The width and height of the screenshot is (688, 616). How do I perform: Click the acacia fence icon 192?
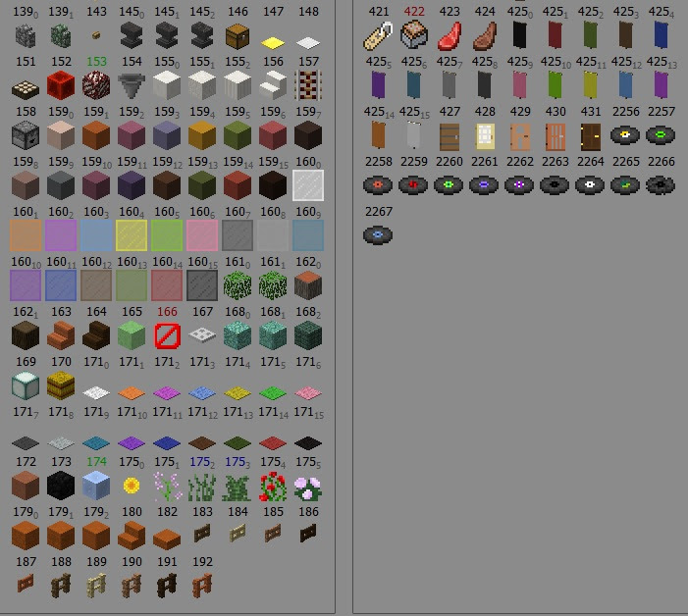click(x=202, y=586)
